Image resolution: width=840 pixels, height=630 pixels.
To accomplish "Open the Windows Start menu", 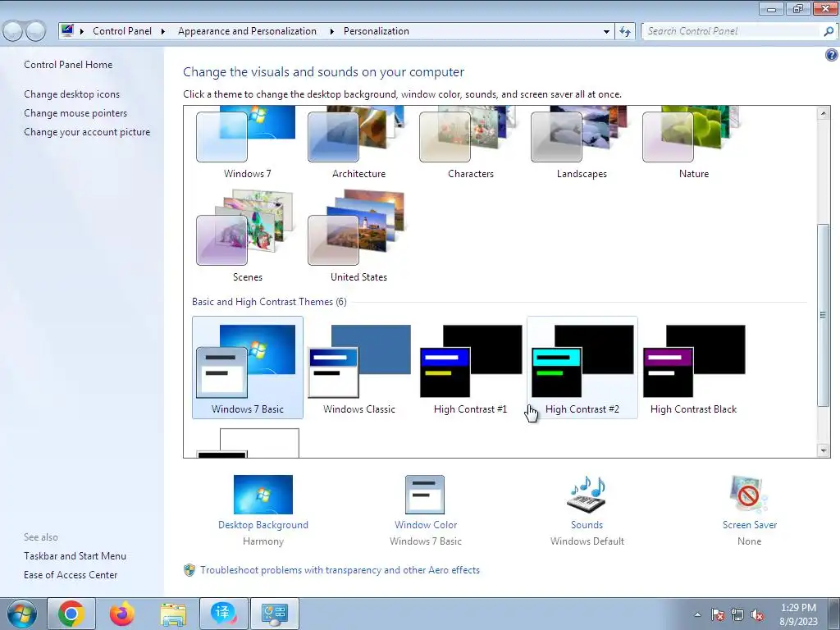I will pos(22,614).
